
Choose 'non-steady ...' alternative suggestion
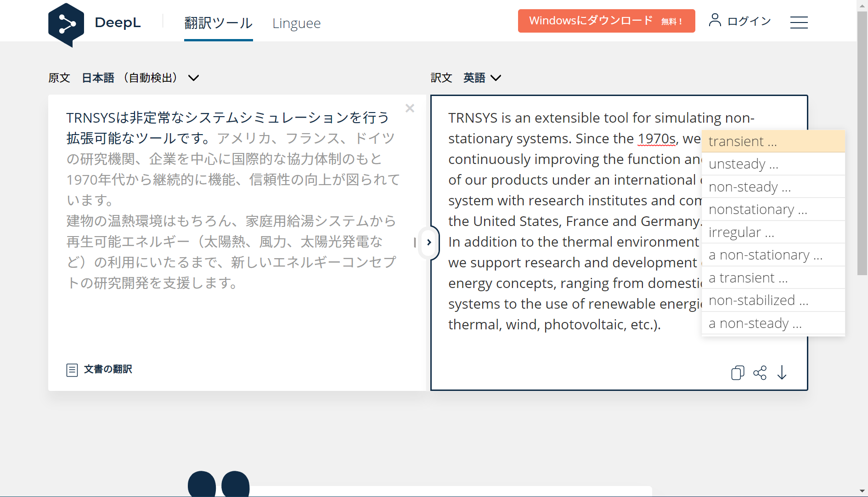tap(773, 187)
